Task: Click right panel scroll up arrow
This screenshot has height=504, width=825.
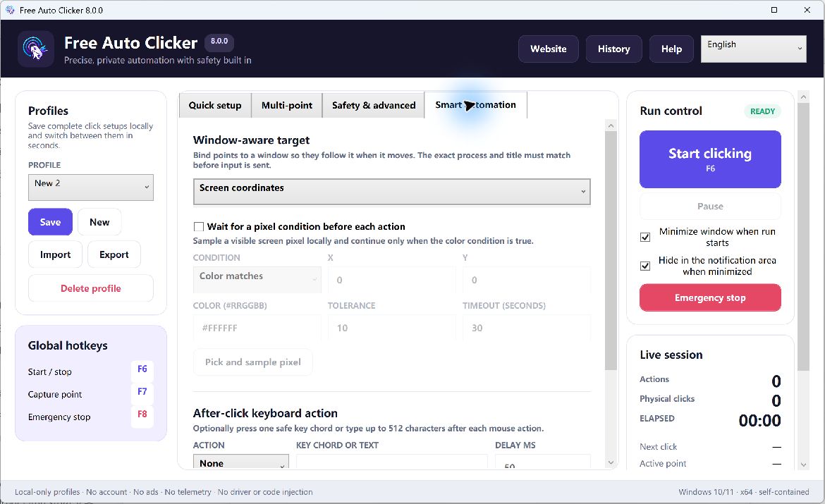Action: click(x=803, y=97)
